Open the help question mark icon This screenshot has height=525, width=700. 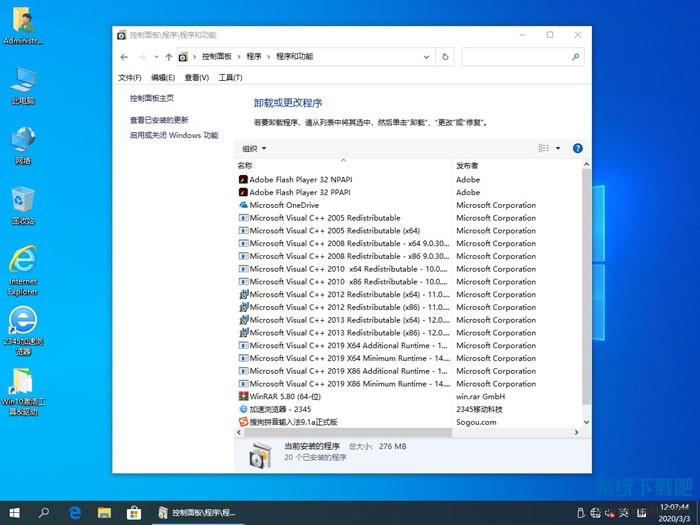click(577, 148)
